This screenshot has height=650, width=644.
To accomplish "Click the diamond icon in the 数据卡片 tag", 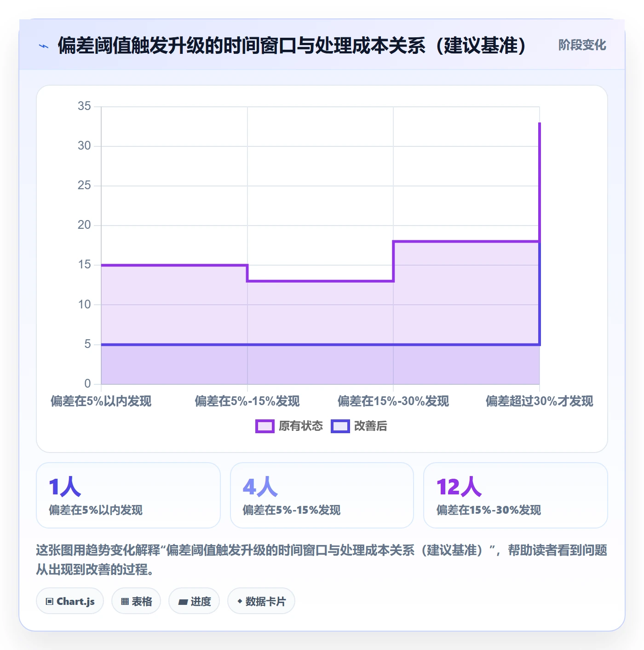I will pos(240,601).
